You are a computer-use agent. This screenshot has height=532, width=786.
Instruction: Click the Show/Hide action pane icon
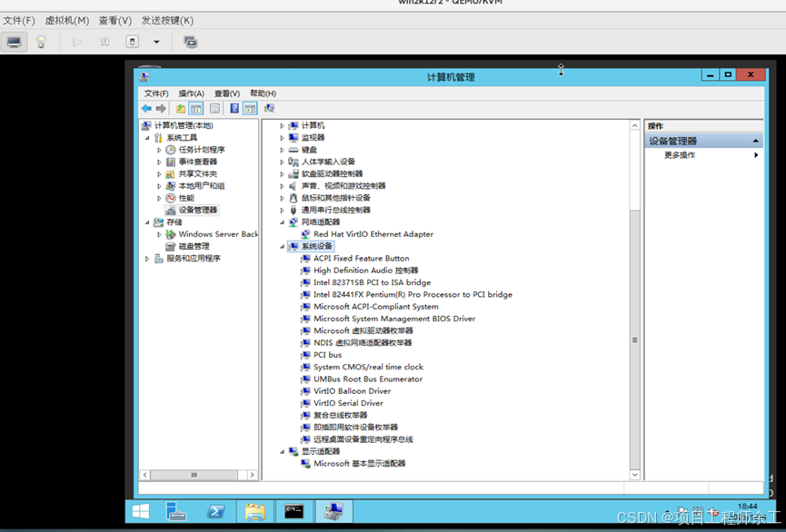[x=250, y=108]
